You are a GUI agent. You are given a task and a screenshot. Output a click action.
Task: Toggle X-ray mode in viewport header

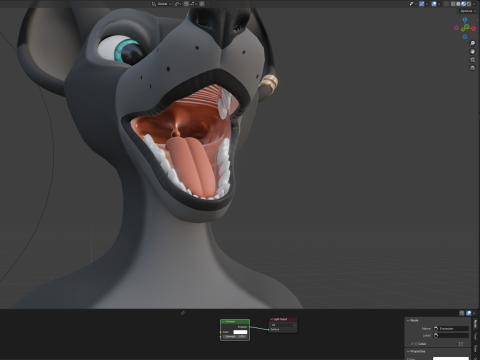pyautogui.click(x=446, y=4)
